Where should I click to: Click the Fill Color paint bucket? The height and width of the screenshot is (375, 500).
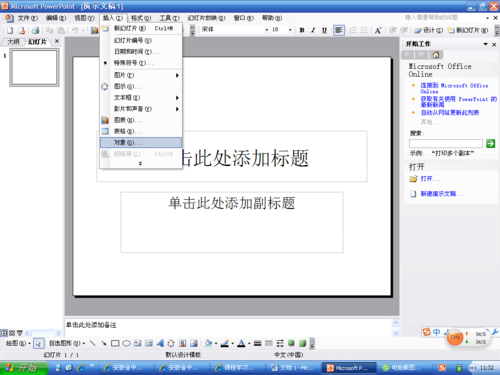(x=208, y=343)
